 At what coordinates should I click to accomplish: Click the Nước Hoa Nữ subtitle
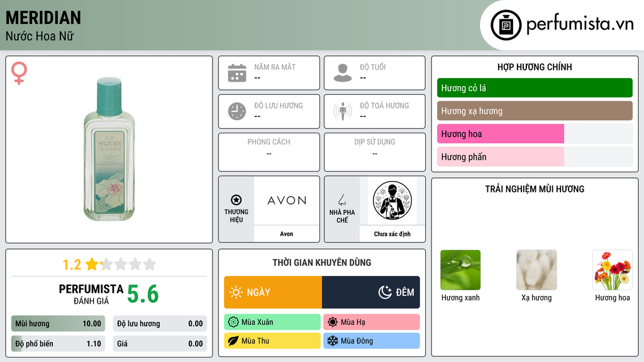(x=40, y=36)
